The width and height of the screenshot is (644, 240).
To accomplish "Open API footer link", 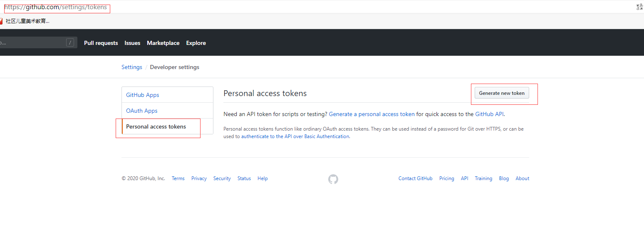I will click(x=465, y=178).
